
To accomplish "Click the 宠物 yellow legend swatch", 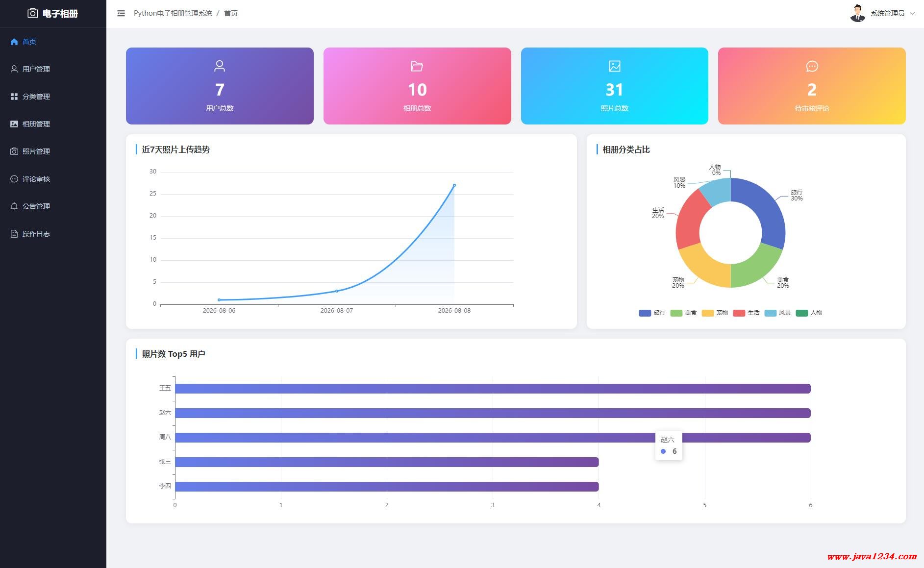I will [x=707, y=313].
